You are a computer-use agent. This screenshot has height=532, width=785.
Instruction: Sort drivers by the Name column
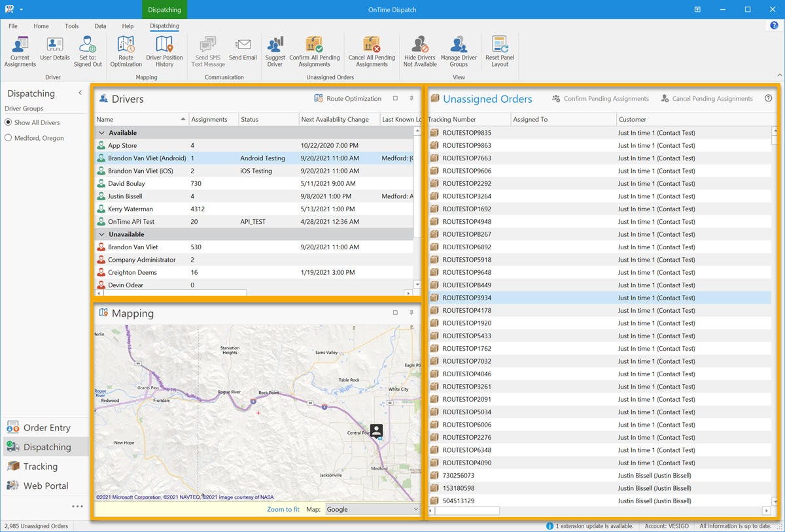[141, 120]
